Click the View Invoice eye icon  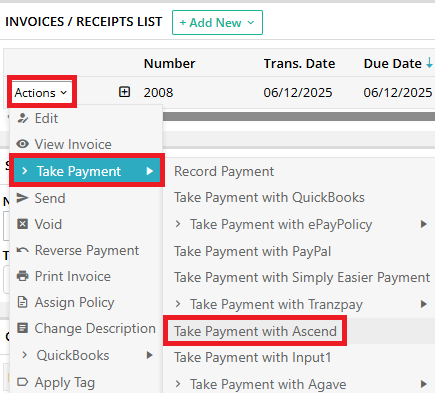click(x=23, y=144)
